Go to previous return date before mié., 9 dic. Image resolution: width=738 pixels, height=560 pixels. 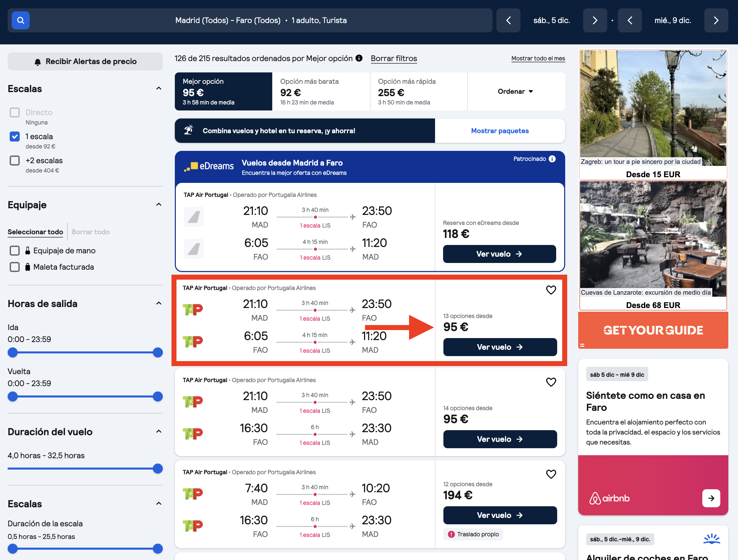630,20
